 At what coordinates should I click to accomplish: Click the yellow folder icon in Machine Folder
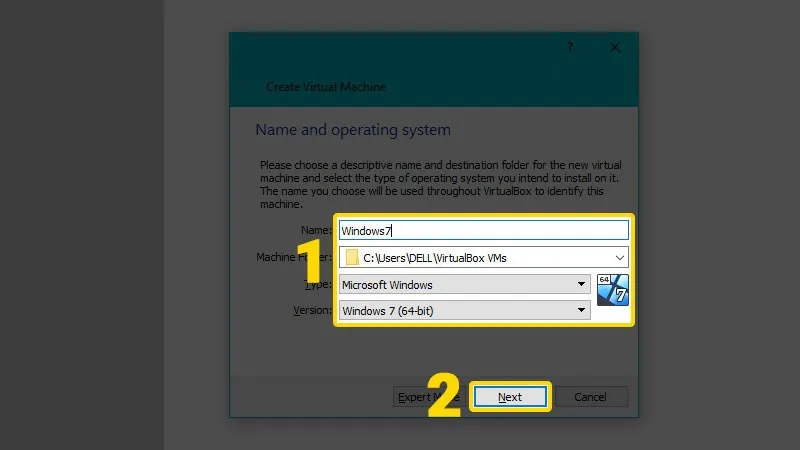[x=350, y=257]
